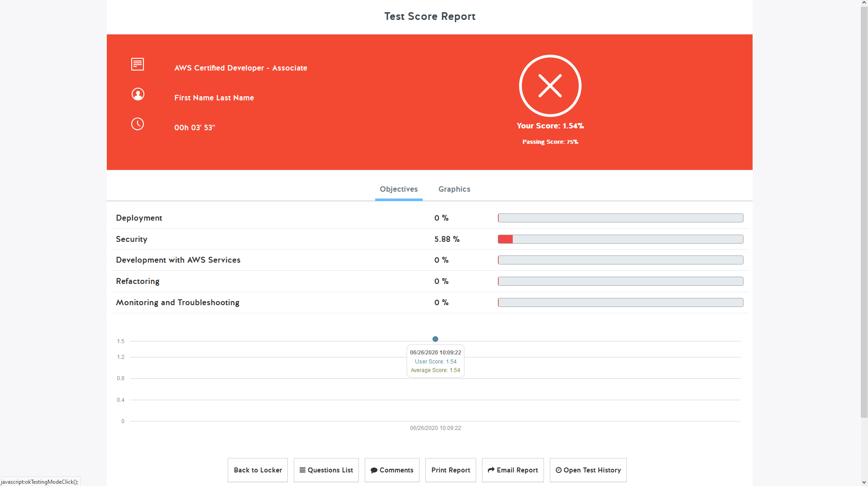Click the Deployment 0 % value
Image resolution: width=868 pixels, height=486 pixels.
[x=441, y=218]
